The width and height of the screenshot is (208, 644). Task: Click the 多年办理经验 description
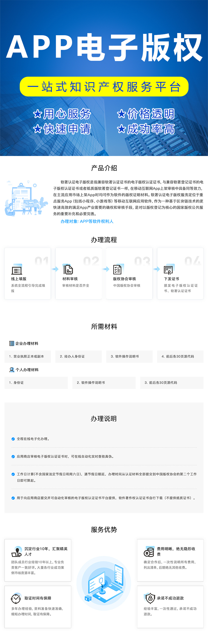[x=37, y=611]
